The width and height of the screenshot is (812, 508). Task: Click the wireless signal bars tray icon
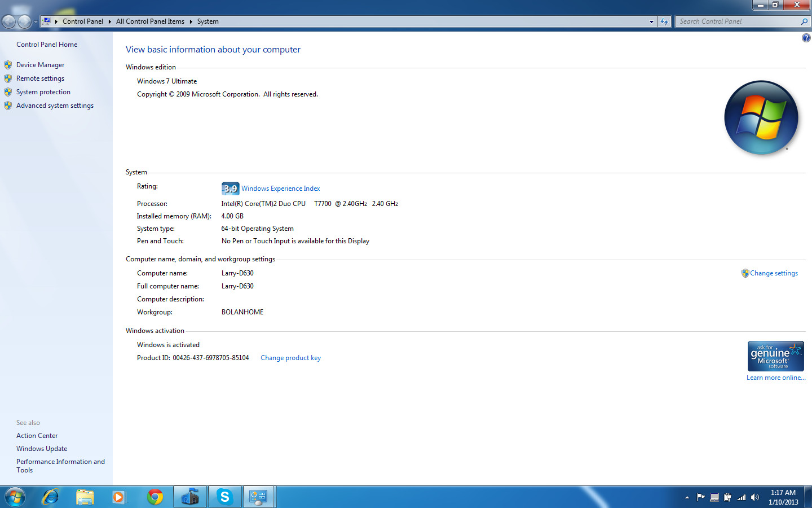[x=742, y=497]
